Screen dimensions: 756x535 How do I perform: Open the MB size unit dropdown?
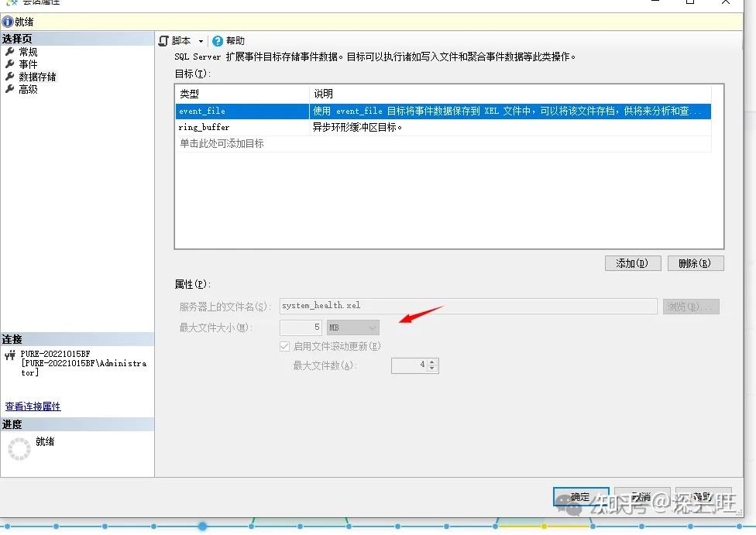coord(353,328)
